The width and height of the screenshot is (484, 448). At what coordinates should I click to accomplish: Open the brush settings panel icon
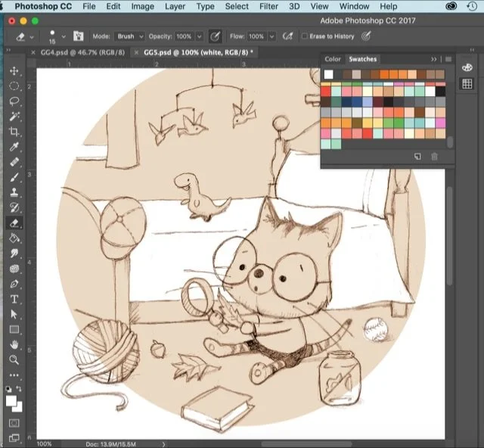[79, 36]
